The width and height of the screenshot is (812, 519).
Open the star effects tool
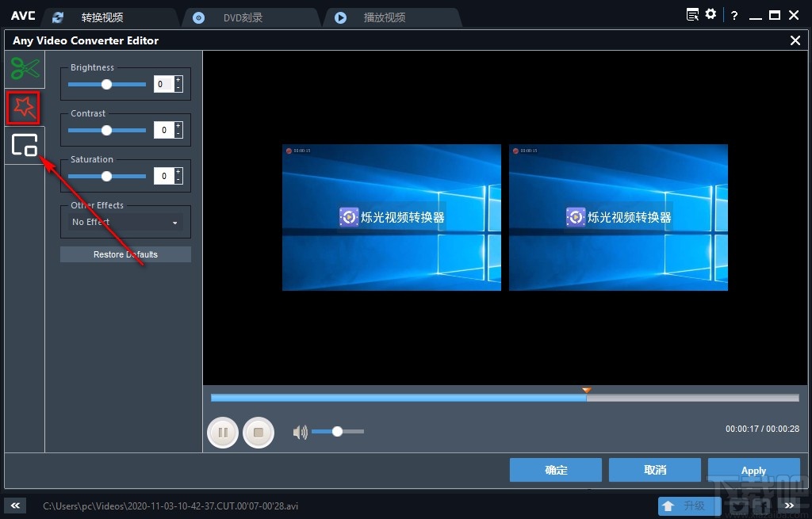(23, 107)
